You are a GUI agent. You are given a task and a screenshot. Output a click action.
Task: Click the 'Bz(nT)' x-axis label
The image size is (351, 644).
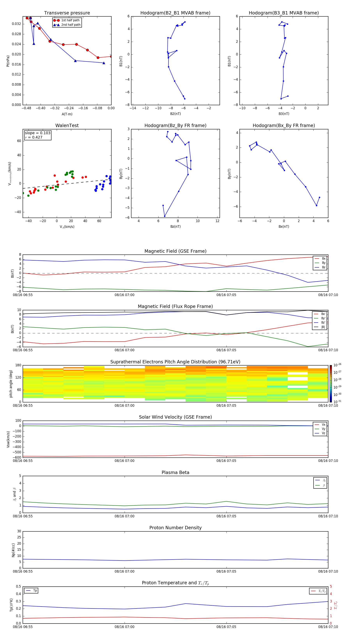click(175, 227)
